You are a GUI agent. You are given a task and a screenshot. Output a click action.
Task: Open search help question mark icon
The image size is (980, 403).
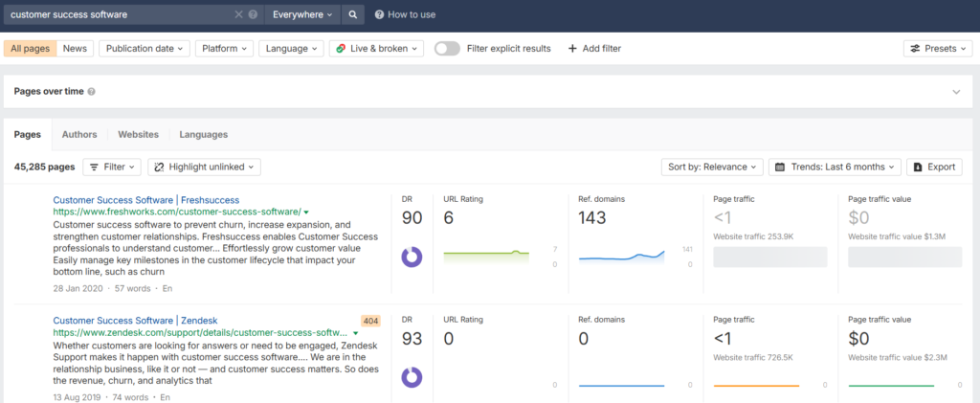253,14
